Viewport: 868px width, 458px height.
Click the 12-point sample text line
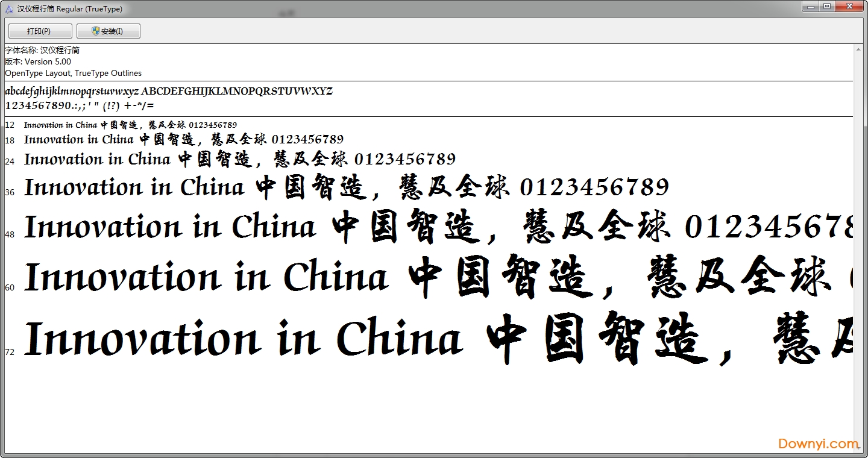[130, 125]
